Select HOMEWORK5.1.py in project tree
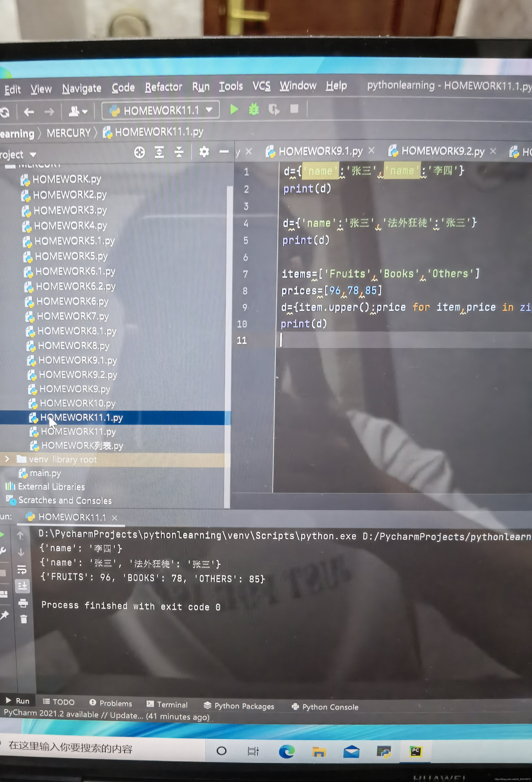 pyautogui.click(x=69, y=241)
